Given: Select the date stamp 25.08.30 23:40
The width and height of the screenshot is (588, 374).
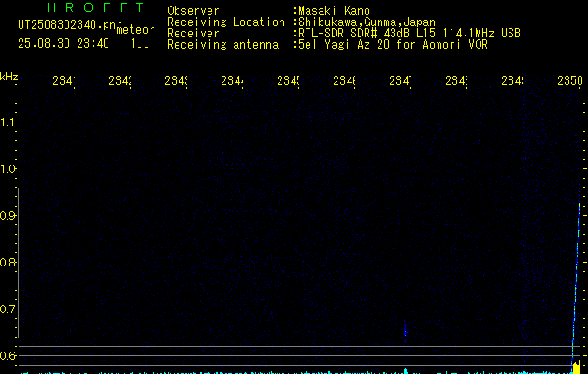Looking at the screenshot, I should 64,44.
